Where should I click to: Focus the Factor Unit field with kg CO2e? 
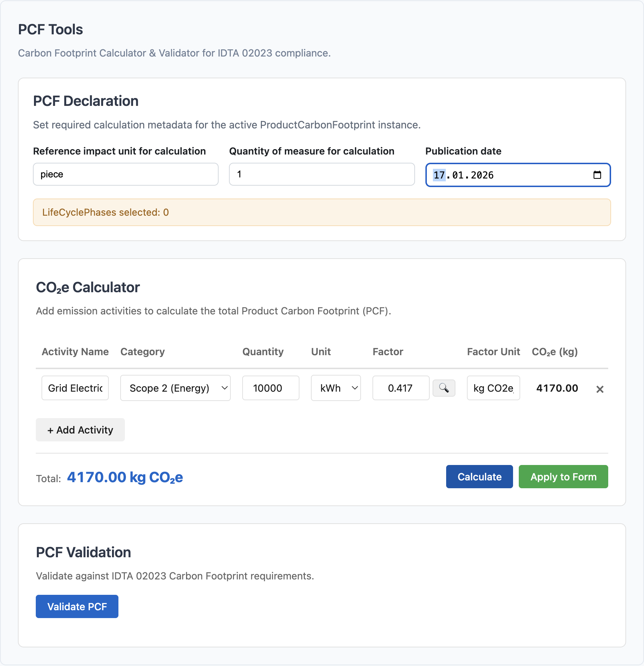click(x=493, y=388)
